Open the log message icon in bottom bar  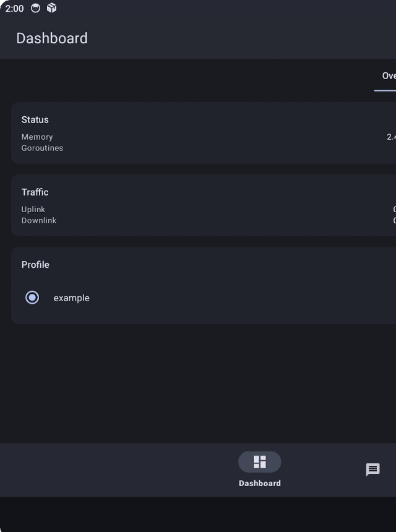[x=372, y=470]
